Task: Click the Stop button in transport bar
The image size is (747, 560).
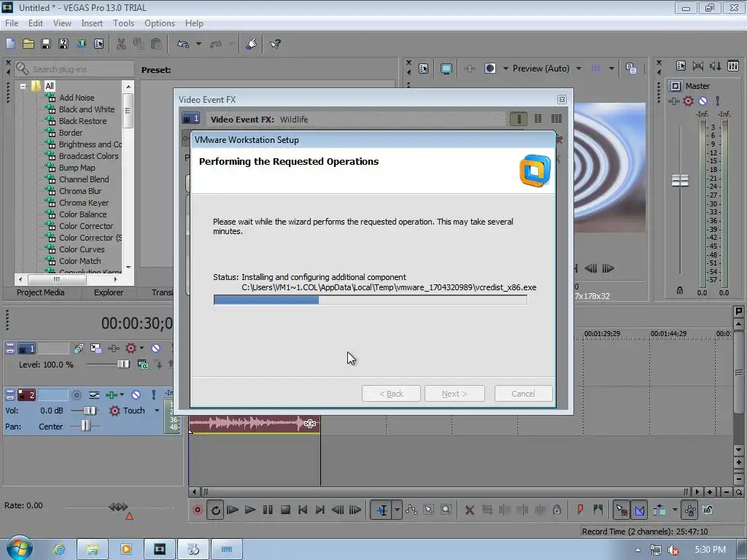Action: [285, 510]
